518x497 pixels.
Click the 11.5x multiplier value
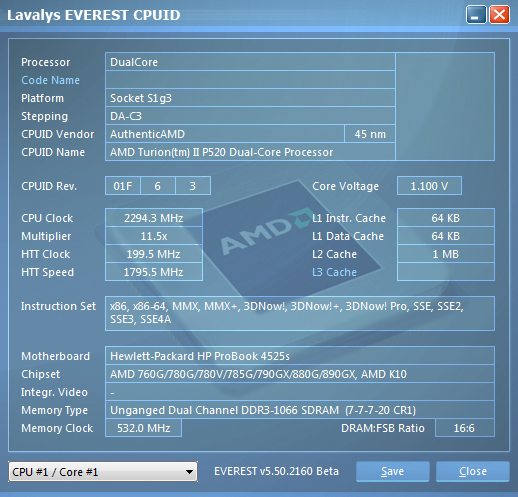154,236
